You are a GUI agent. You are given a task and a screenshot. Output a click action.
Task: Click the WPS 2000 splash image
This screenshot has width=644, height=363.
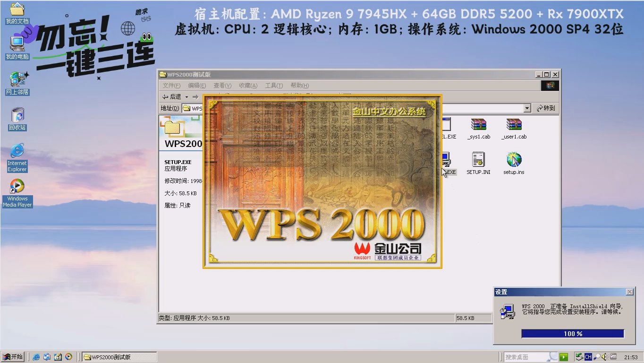coord(322,181)
